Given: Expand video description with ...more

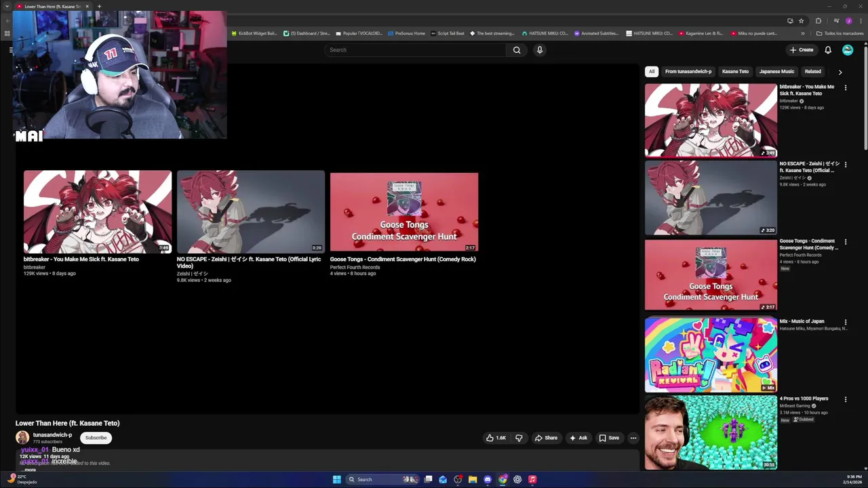Looking at the screenshot, I should click(28, 470).
